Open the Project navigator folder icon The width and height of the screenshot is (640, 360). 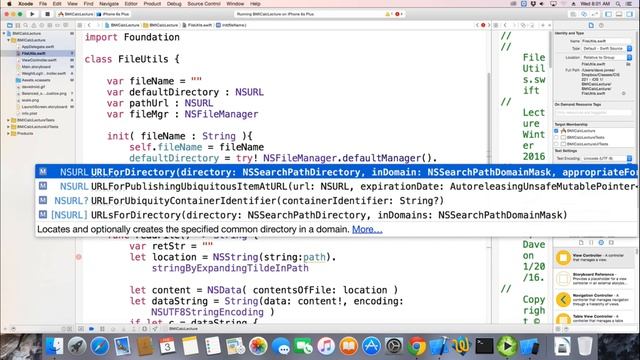[10, 25]
